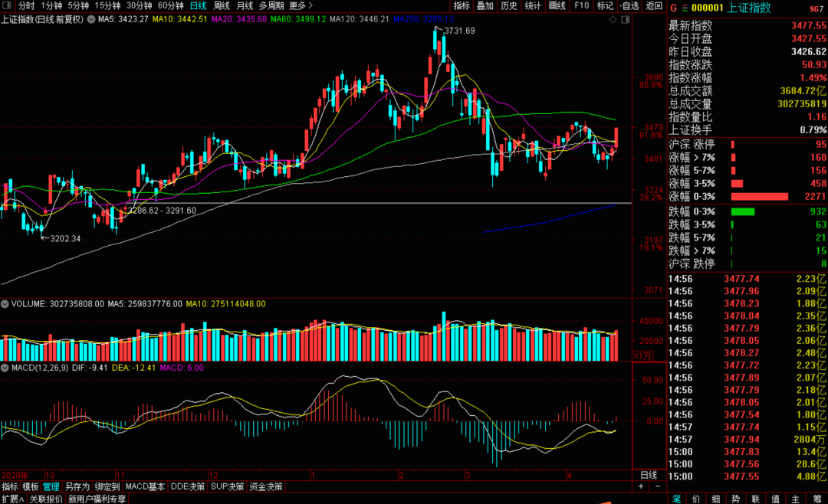Select the 60分钟 timeframe tab
This screenshot has height=504, width=828.
[x=170, y=6]
